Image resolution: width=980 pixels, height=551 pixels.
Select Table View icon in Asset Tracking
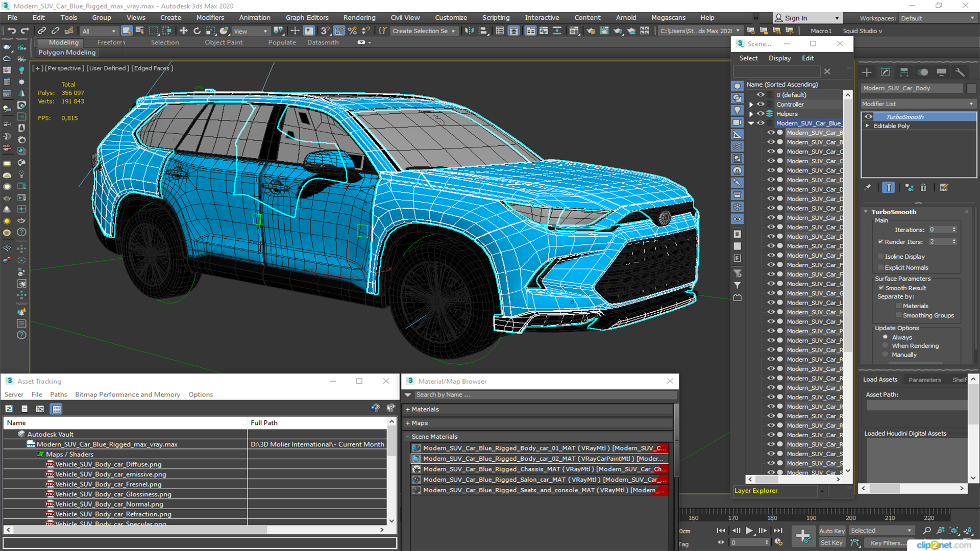[57, 409]
